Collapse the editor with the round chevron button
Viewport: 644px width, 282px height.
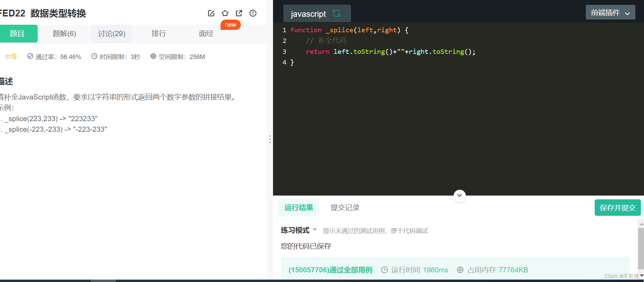tap(459, 196)
